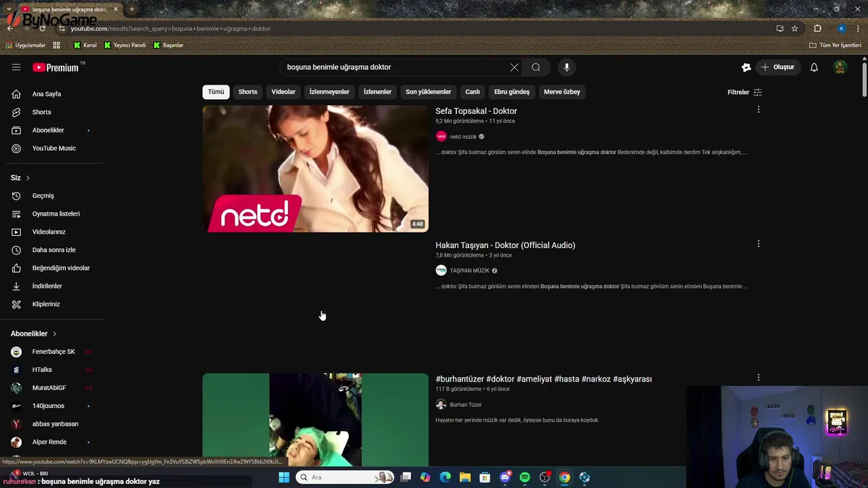
Task: Open Discord from the taskbar
Action: (x=505, y=477)
